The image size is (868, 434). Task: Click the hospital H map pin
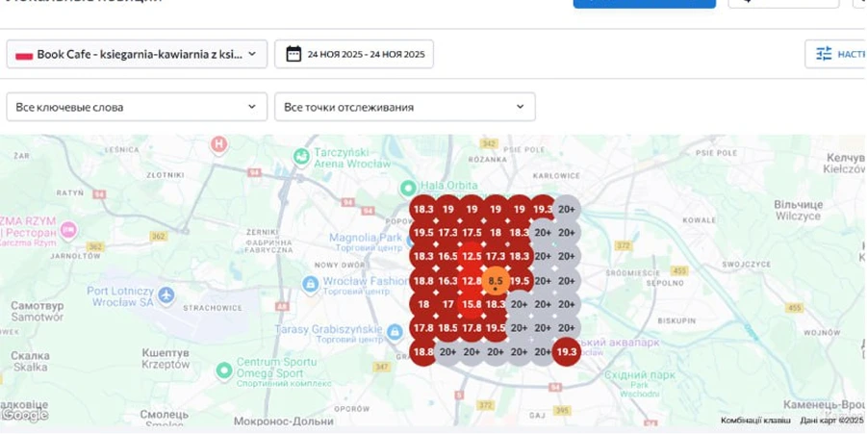[219, 144]
